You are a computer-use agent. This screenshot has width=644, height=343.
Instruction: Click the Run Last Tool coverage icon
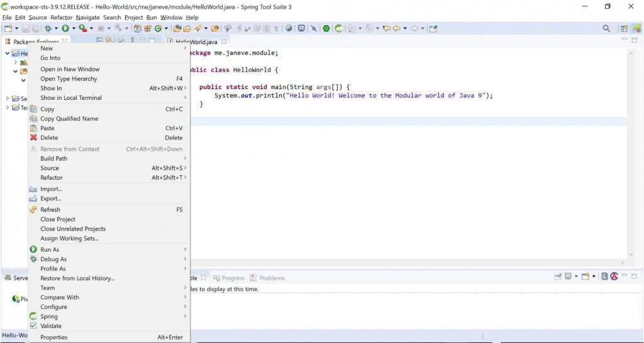[x=82, y=28]
